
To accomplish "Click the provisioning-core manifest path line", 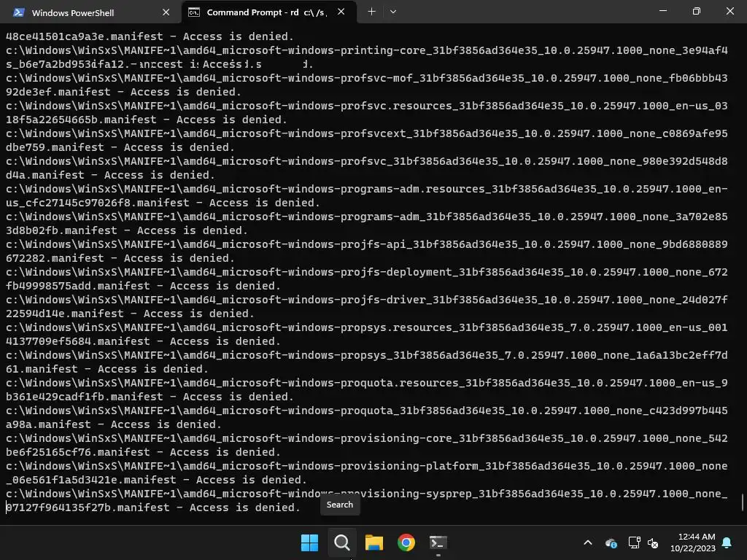I will (x=367, y=438).
